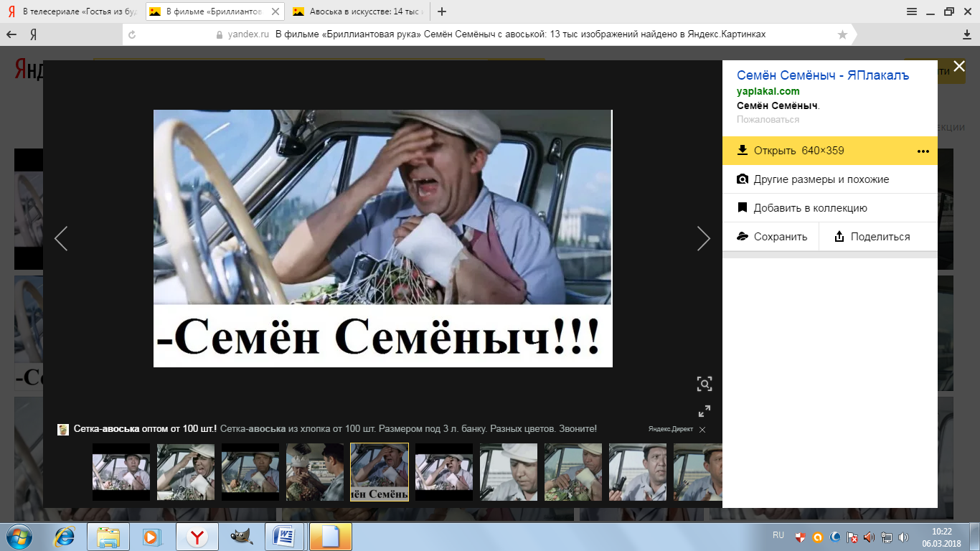Click the Сохранить button

pos(771,237)
